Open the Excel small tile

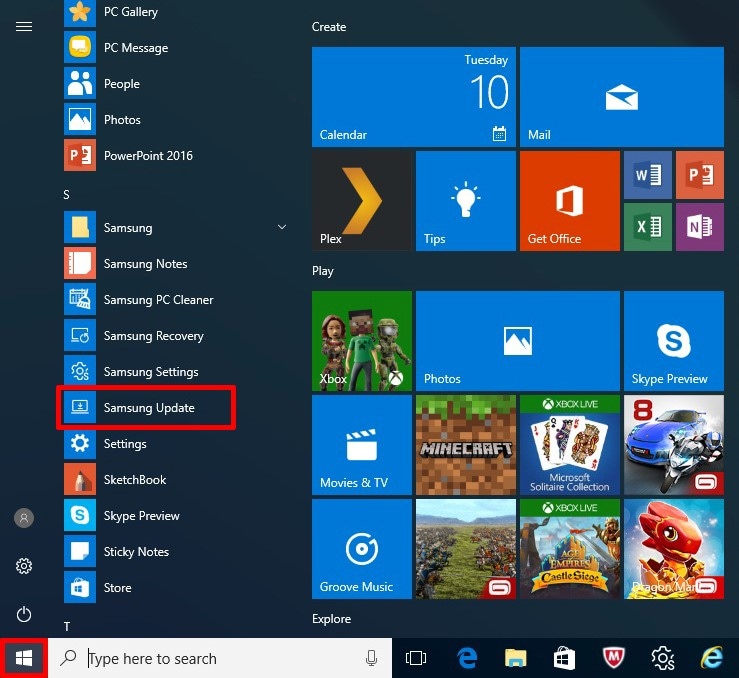(x=648, y=227)
